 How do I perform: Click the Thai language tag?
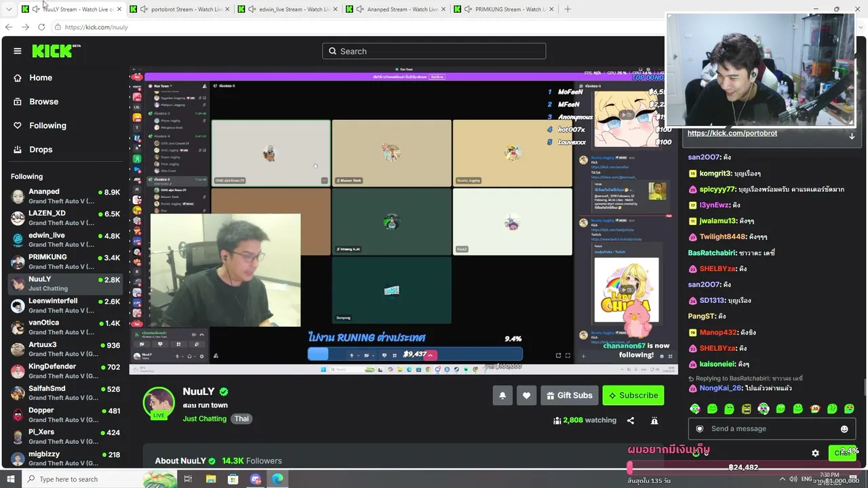pyautogui.click(x=242, y=419)
